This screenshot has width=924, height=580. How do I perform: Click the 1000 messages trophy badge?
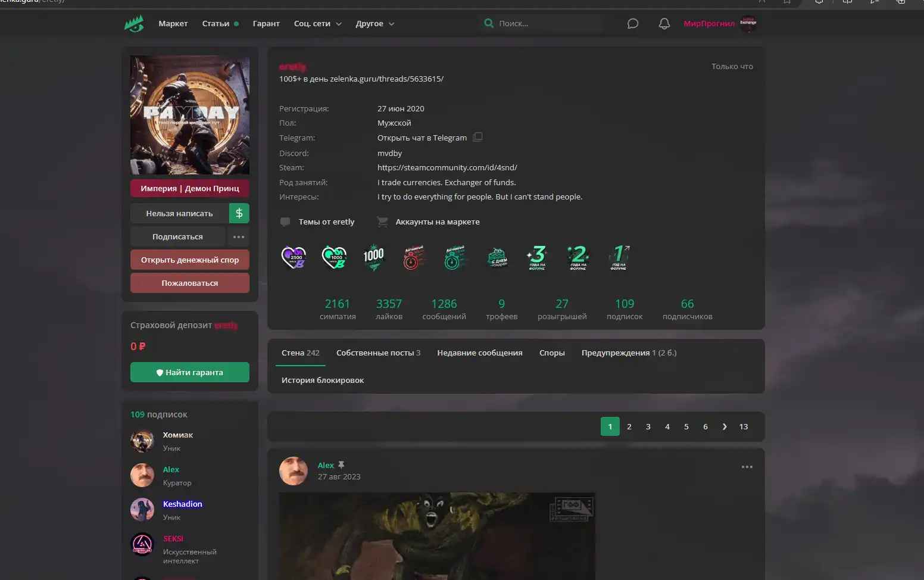coord(374,257)
